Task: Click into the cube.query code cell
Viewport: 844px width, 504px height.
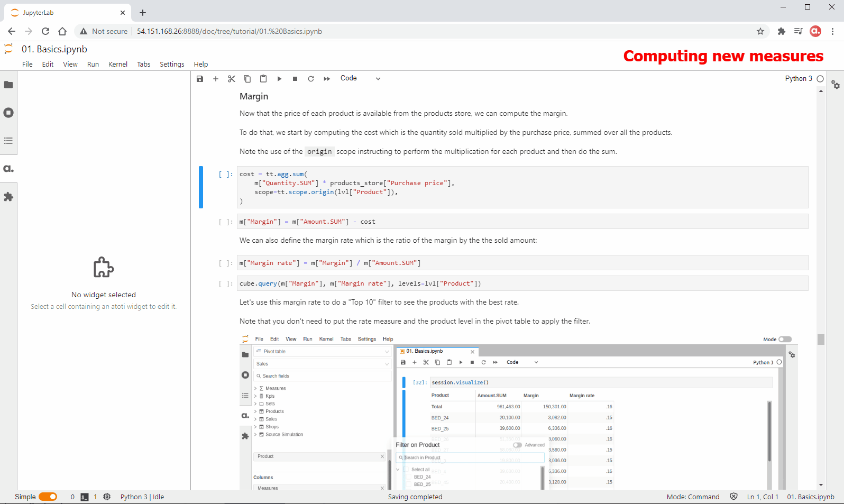Action: click(522, 283)
